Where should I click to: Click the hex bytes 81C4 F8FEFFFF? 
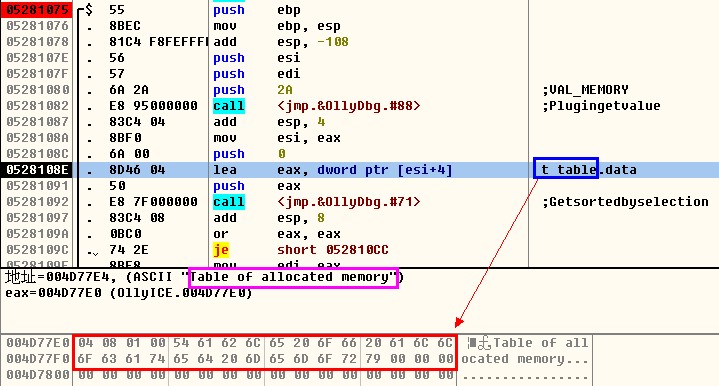(159, 42)
